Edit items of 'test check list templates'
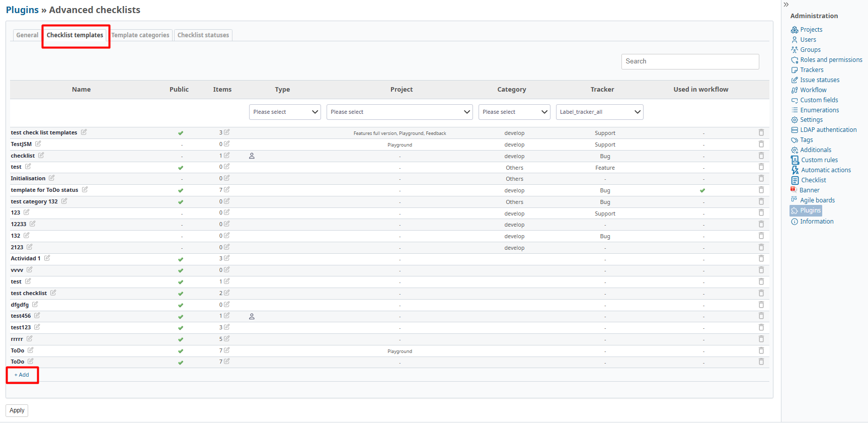 [226, 132]
